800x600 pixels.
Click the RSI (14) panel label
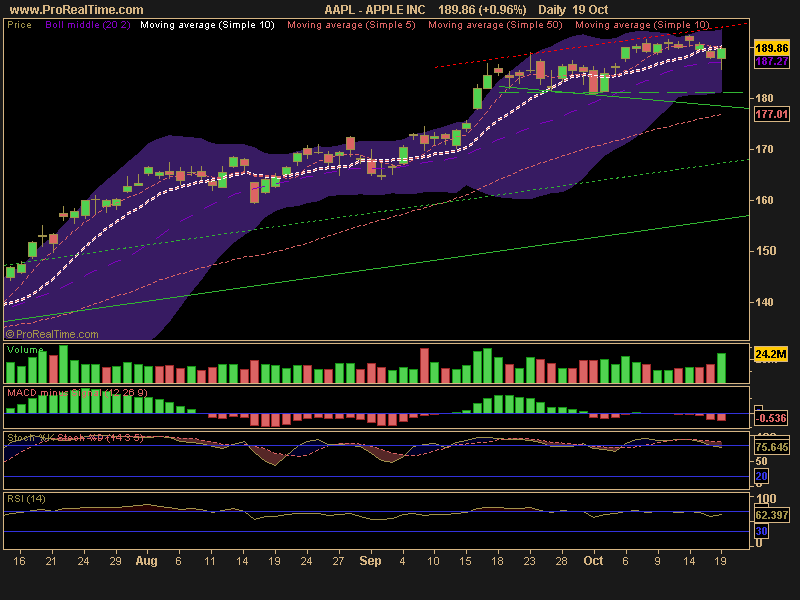[x=26, y=499]
